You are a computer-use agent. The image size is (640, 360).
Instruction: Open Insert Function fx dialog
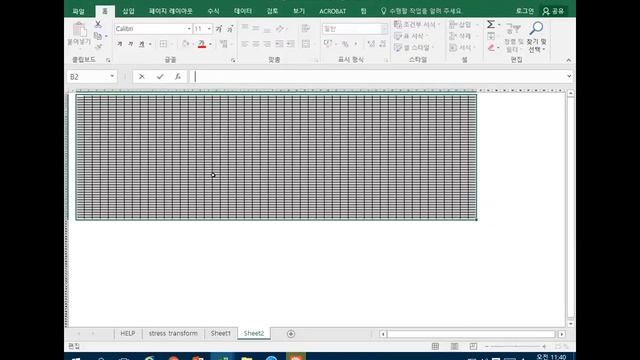click(178, 76)
